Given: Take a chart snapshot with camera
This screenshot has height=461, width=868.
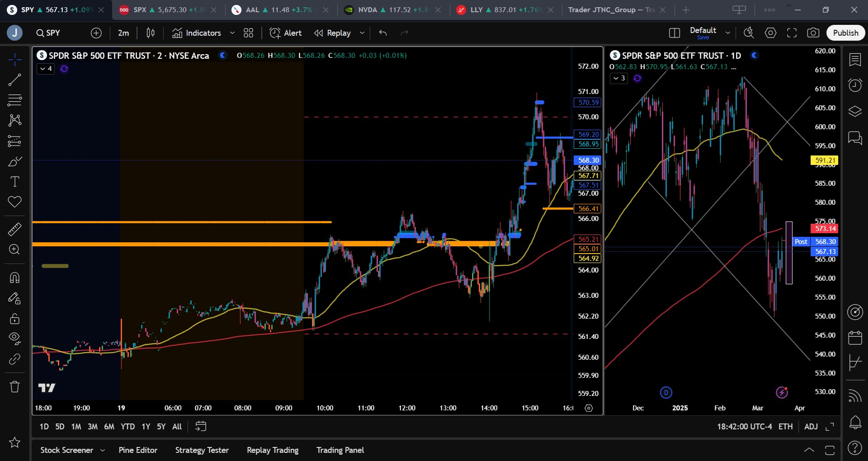Looking at the screenshot, I should (x=813, y=33).
